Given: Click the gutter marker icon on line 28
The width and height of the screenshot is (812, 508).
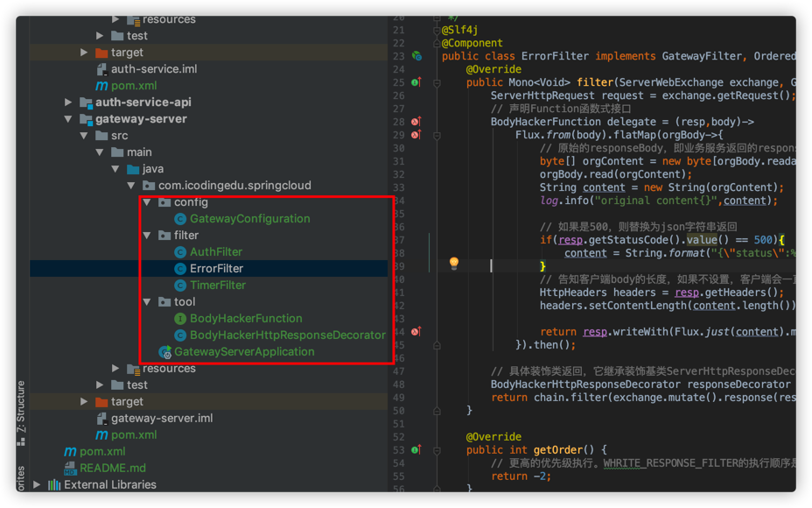Looking at the screenshot, I should tap(416, 121).
